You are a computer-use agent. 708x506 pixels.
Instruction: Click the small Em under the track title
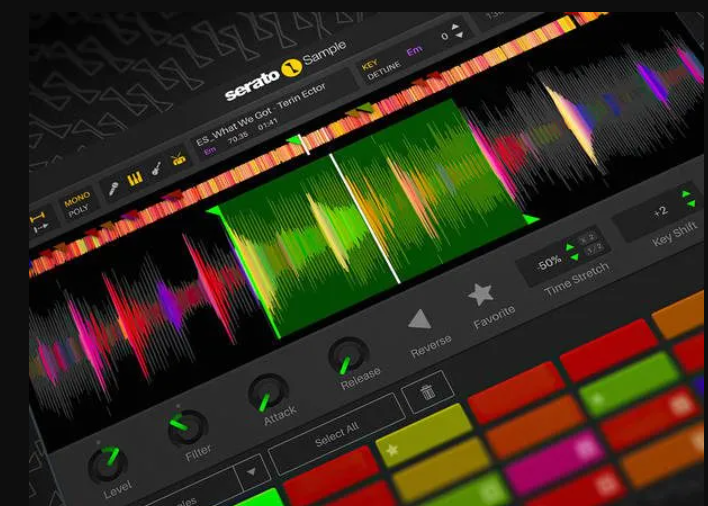[210, 151]
